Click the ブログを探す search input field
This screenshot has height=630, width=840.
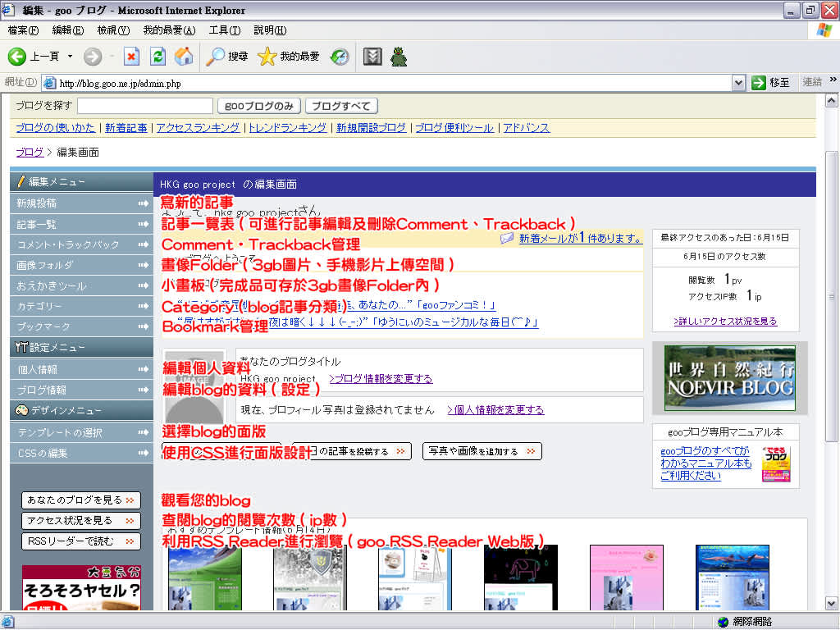144,106
